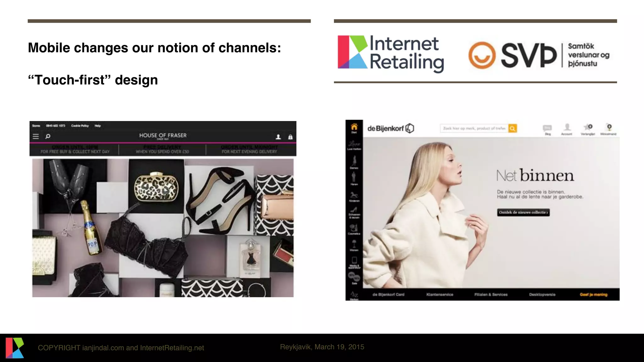Click the Net binnen hero banner image
Image resolution: width=644 pixels, height=362 pixels.
(x=491, y=213)
